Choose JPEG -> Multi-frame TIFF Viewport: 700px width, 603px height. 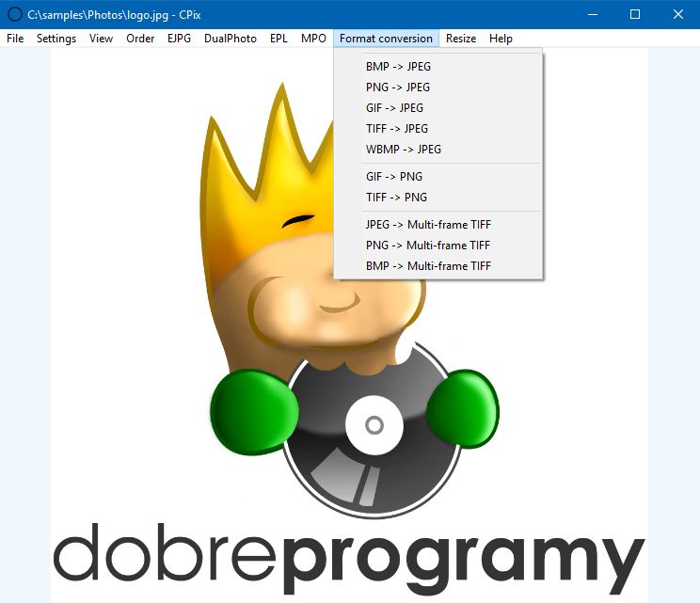click(x=438, y=225)
